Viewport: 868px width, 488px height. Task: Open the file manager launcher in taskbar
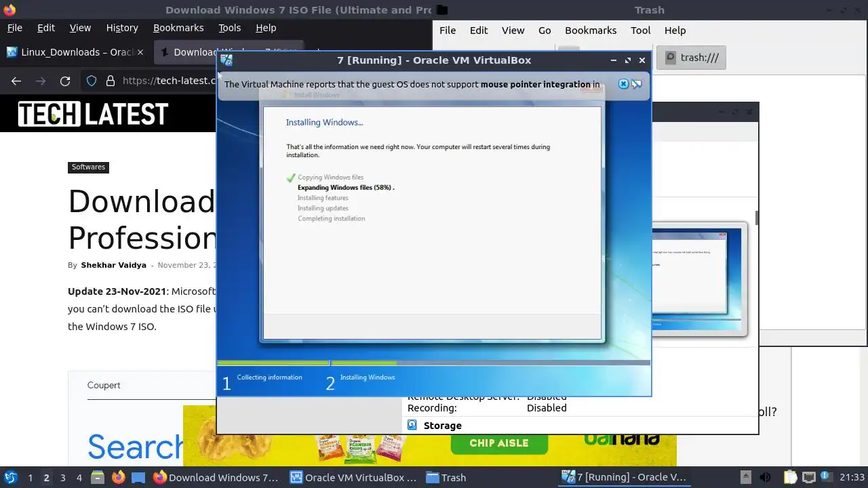click(98, 477)
